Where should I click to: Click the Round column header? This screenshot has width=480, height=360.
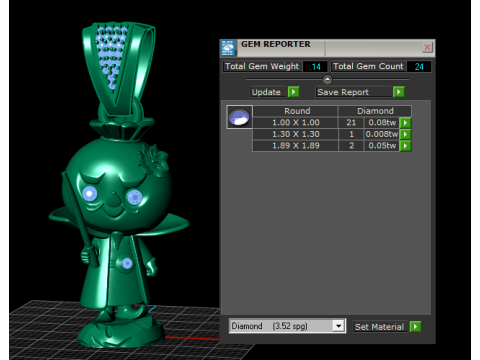pos(295,111)
